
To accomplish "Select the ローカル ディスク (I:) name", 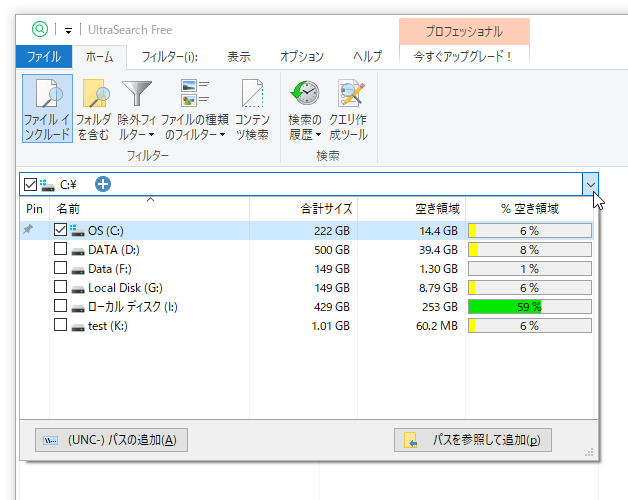I will (133, 307).
